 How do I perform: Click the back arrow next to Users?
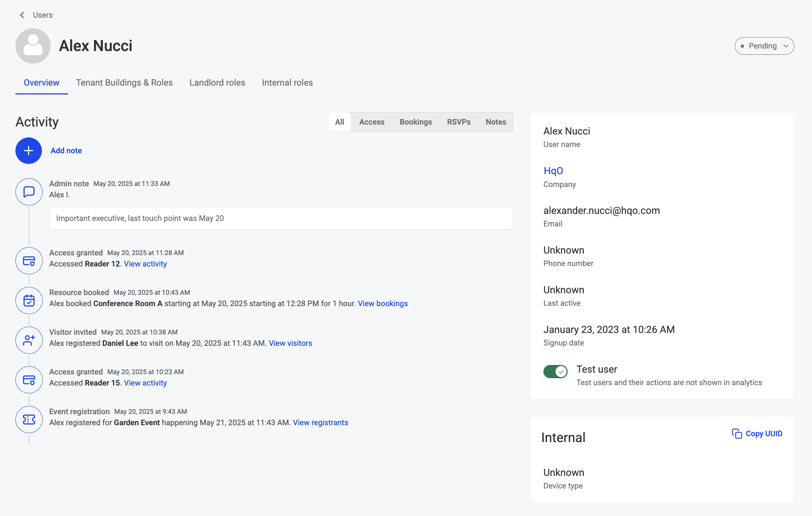[22, 15]
